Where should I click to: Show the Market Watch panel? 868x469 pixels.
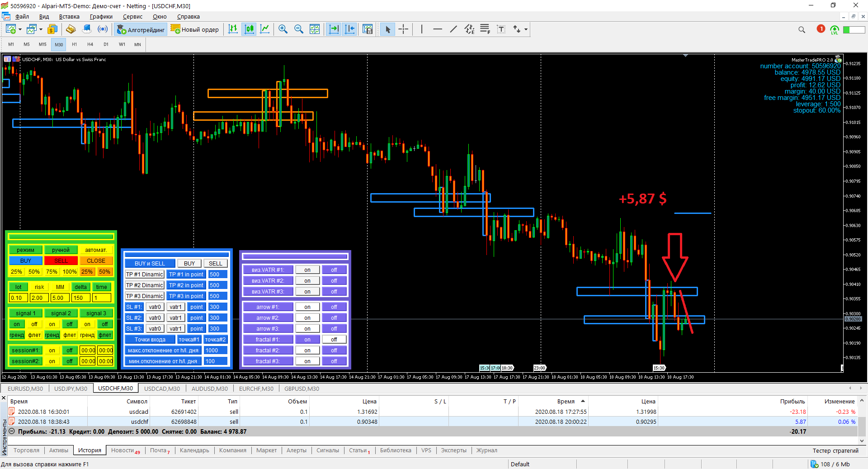tap(52, 29)
